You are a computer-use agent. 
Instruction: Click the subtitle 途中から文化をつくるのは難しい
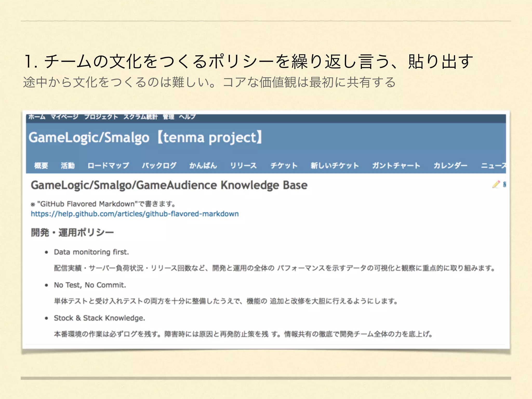pyautogui.click(x=209, y=82)
